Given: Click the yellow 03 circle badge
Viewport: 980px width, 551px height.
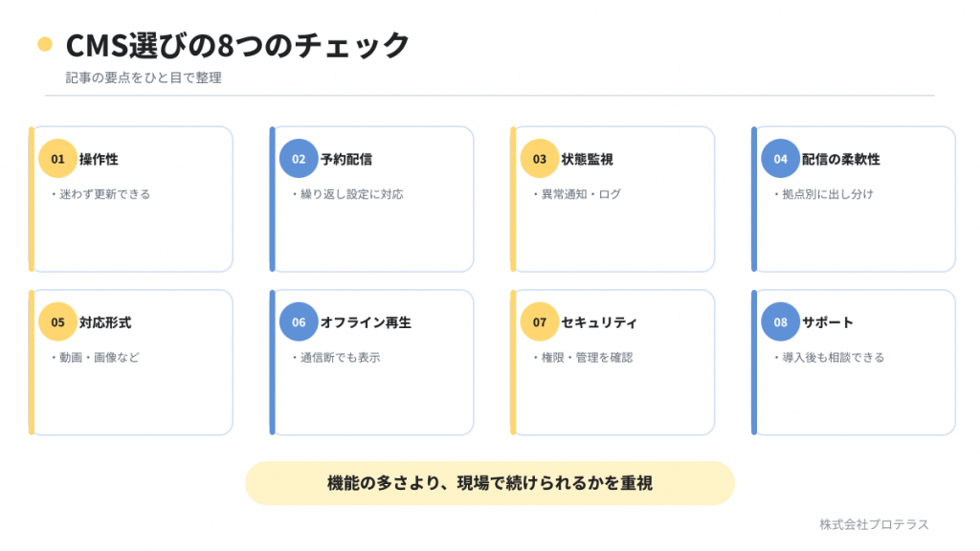Looking at the screenshot, I should tap(540, 159).
